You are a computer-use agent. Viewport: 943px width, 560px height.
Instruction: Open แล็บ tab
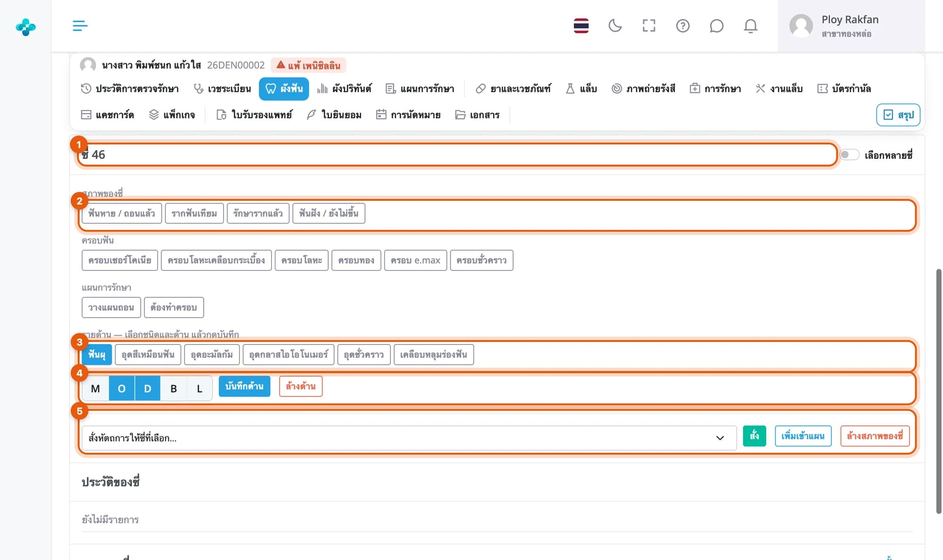click(581, 88)
